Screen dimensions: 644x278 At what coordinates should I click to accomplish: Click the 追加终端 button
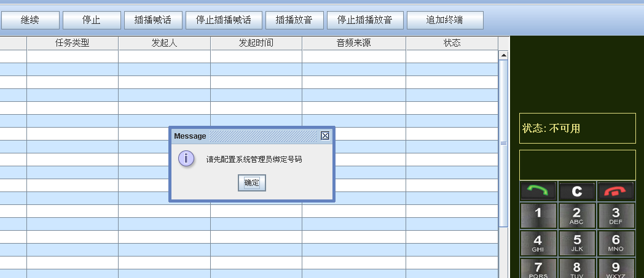pos(445,20)
